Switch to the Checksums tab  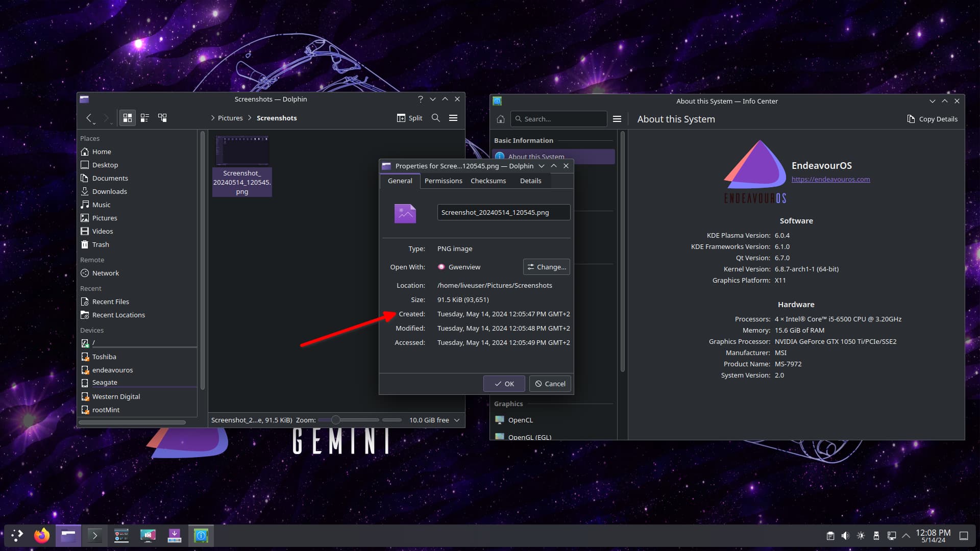[x=488, y=181]
